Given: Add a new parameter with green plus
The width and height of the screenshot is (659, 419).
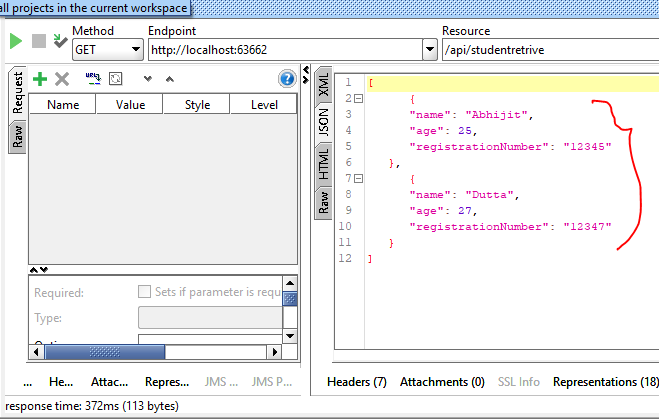Looking at the screenshot, I should pyautogui.click(x=40, y=78).
